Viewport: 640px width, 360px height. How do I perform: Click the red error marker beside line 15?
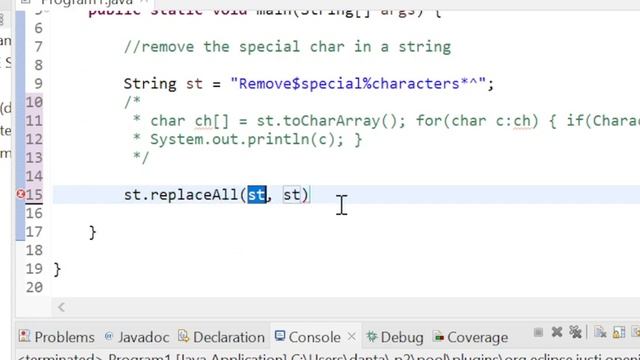20,194
